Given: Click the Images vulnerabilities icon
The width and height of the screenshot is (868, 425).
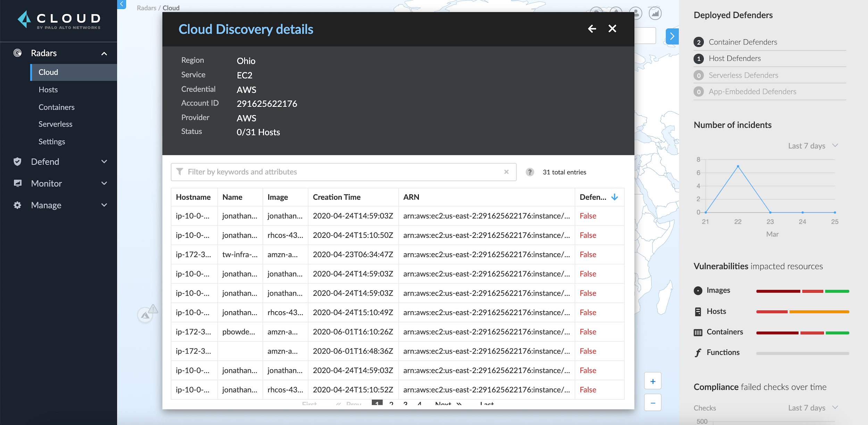Looking at the screenshot, I should 698,291.
